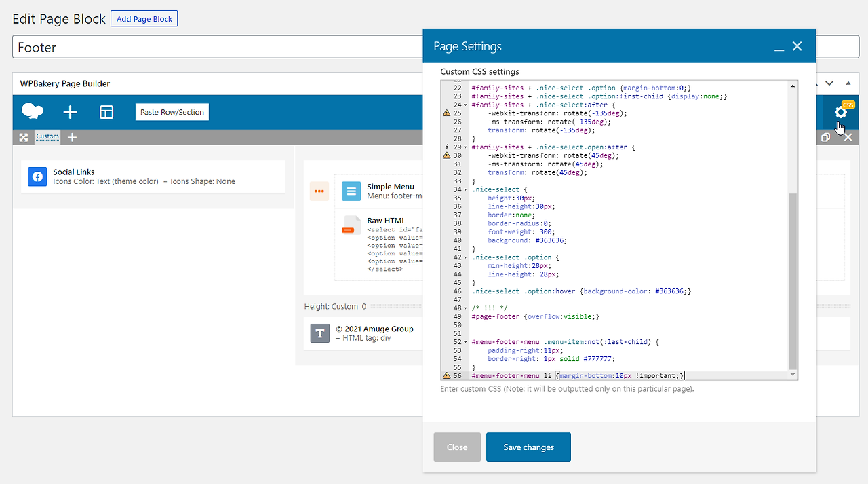This screenshot has width=868, height=484.
Task: Click the Custom row layout link
Action: [x=47, y=136]
